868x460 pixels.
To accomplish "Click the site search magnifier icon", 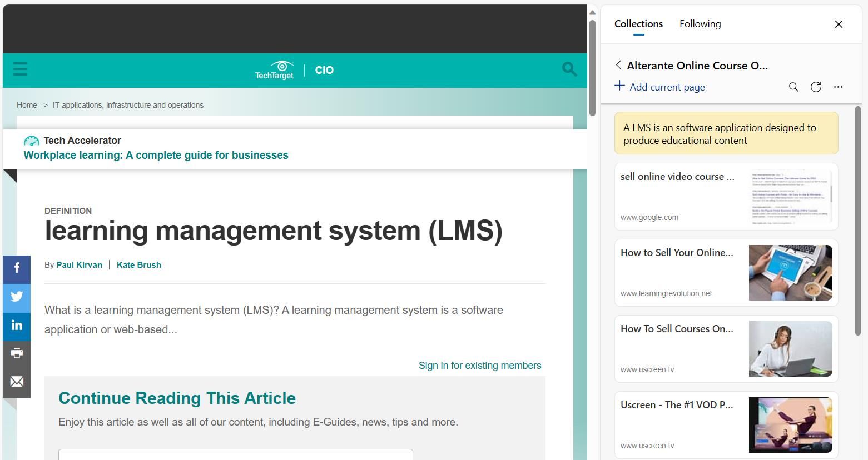I will coord(569,69).
